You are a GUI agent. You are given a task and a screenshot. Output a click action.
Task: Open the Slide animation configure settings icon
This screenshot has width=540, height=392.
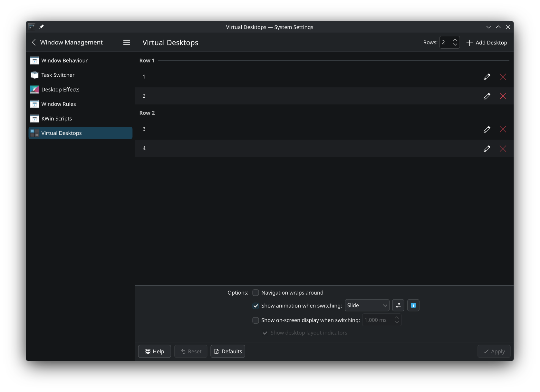pos(398,305)
